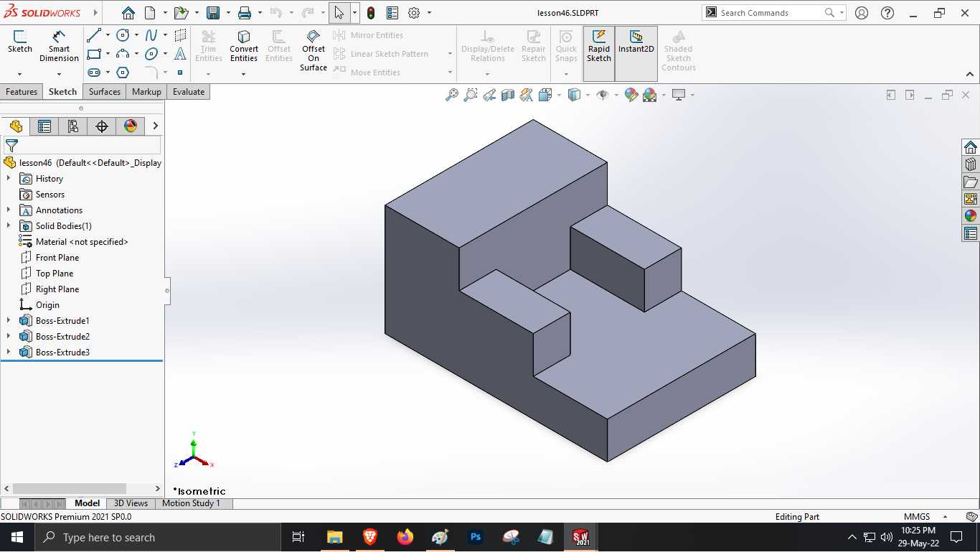Expand Boss-Extrude3 feature

pos(9,353)
